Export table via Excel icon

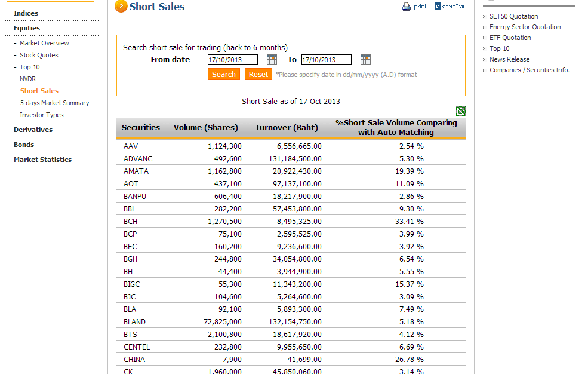click(460, 111)
